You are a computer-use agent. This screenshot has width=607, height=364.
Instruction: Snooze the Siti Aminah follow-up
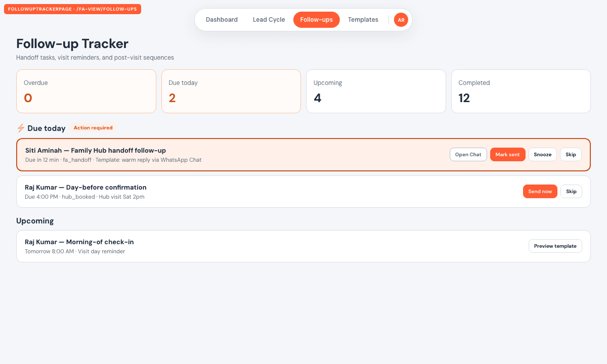[543, 155]
